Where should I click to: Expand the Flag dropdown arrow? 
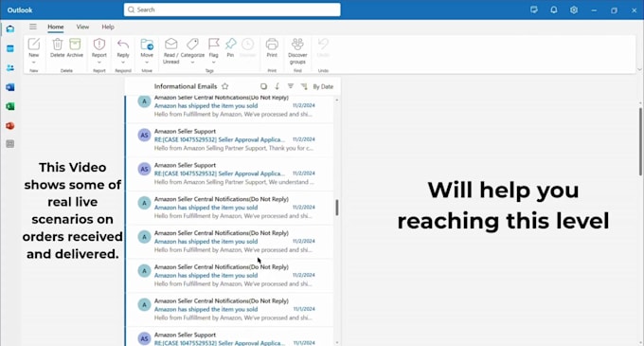point(214,63)
